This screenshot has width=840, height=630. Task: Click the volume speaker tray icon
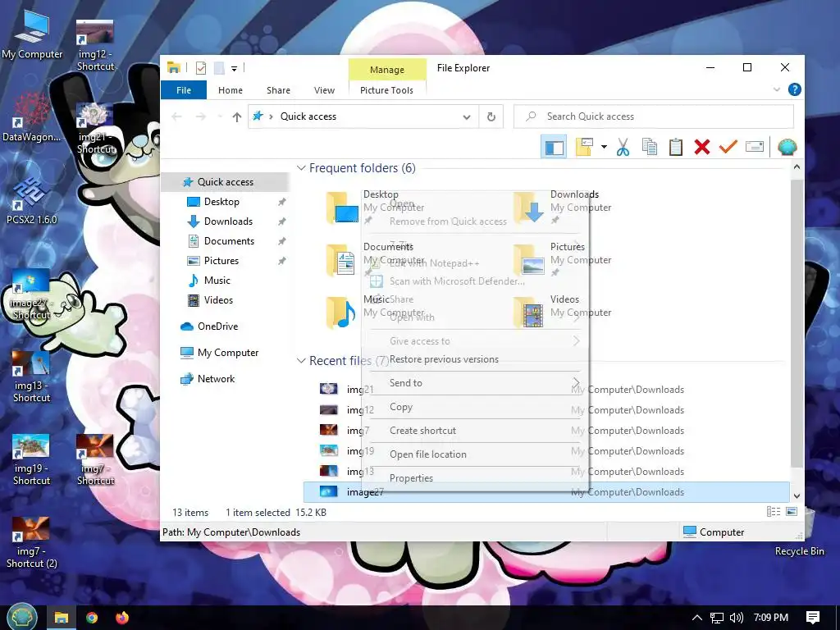point(736,618)
